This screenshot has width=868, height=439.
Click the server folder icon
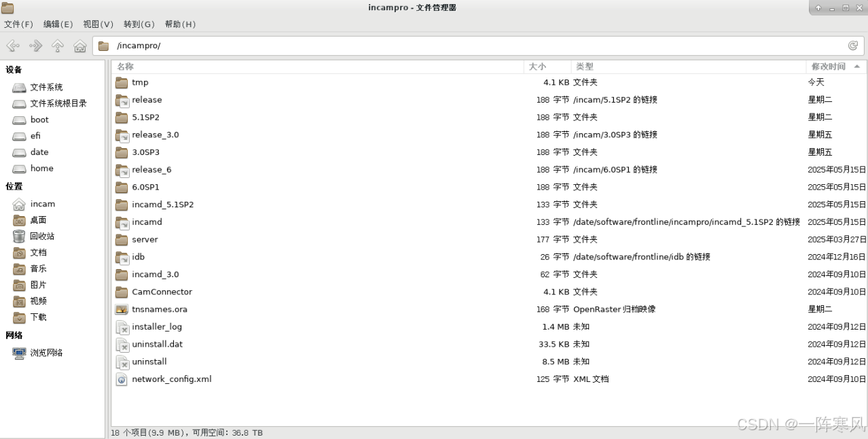(x=122, y=239)
